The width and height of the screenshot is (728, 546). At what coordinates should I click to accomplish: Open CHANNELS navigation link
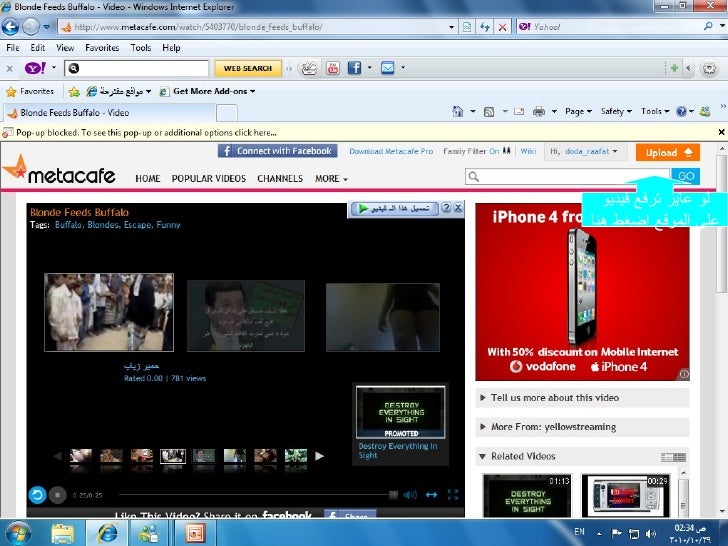pyautogui.click(x=280, y=179)
